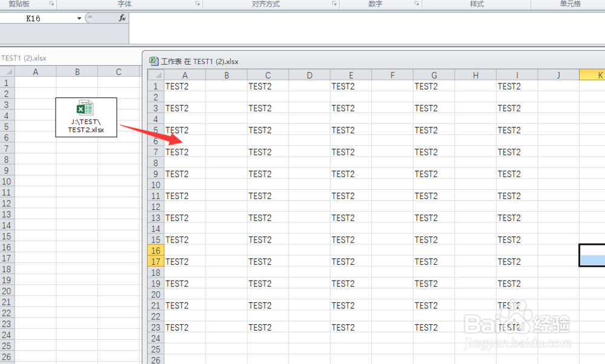Image resolution: width=605 pixels, height=364 pixels.
Task: Click cell G17 containing TEST2
Action: [x=434, y=262]
